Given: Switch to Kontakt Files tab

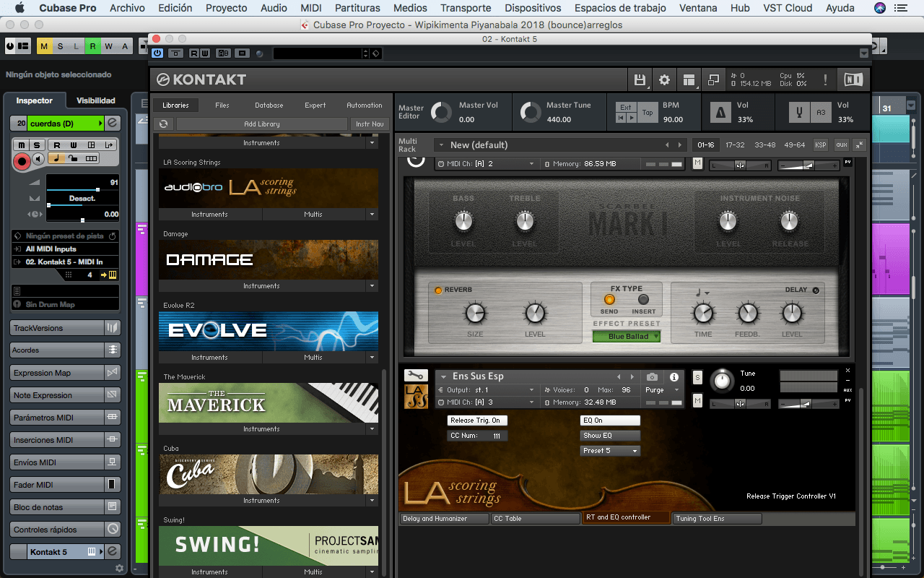Looking at the screenshot, I should click(222, 105).
